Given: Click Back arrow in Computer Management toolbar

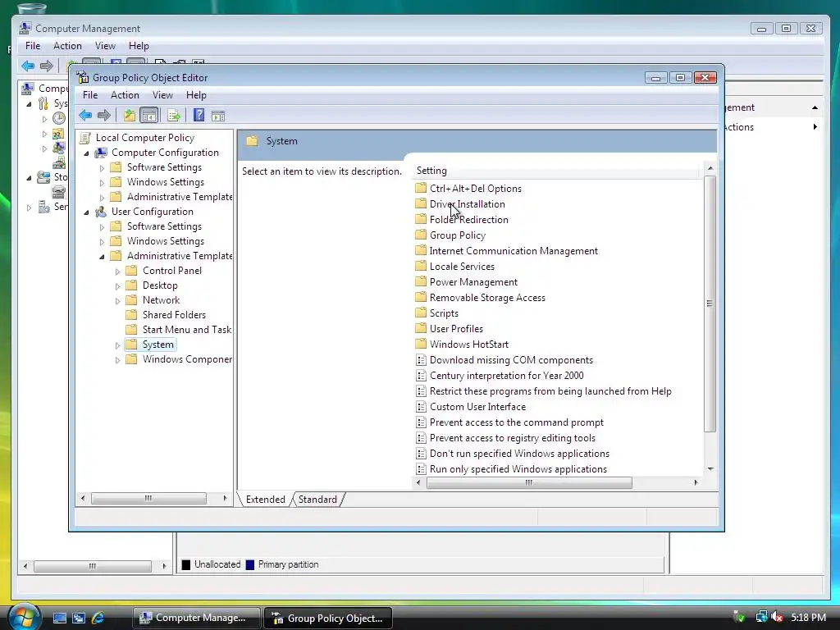Looking at the screenshot, I should 28,66.
